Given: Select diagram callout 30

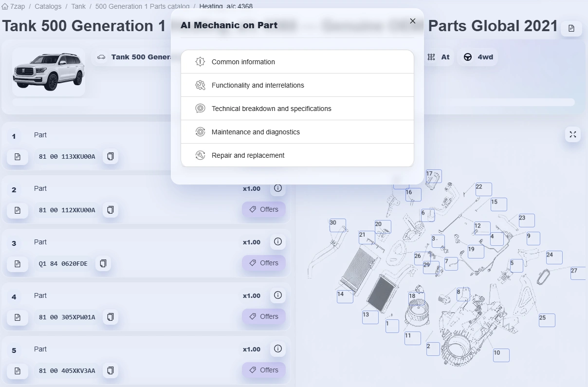Looking at the screenshot, I should (337, 225).
